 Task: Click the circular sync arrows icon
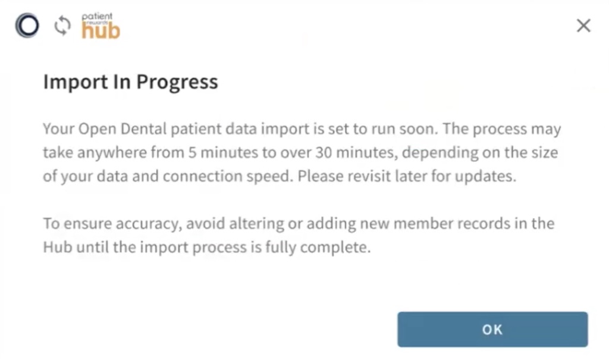pos(62,26)
